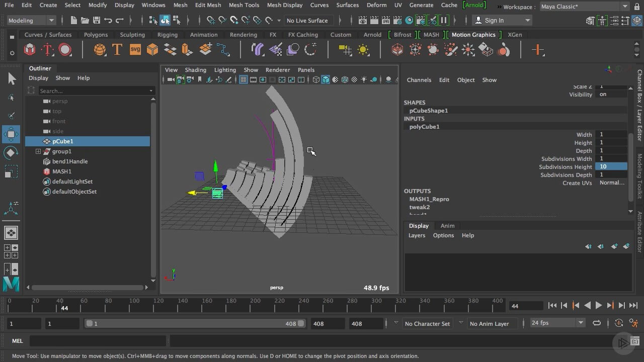644x362 pixels.
Task: Toggle wireframe display cube icon
Action: click(x=316, y=79)
